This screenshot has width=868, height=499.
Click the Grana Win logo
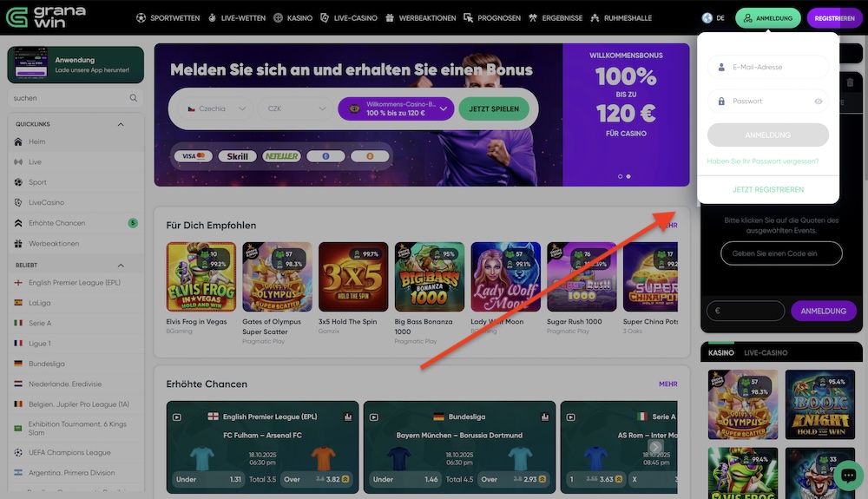tap(45, 17)
